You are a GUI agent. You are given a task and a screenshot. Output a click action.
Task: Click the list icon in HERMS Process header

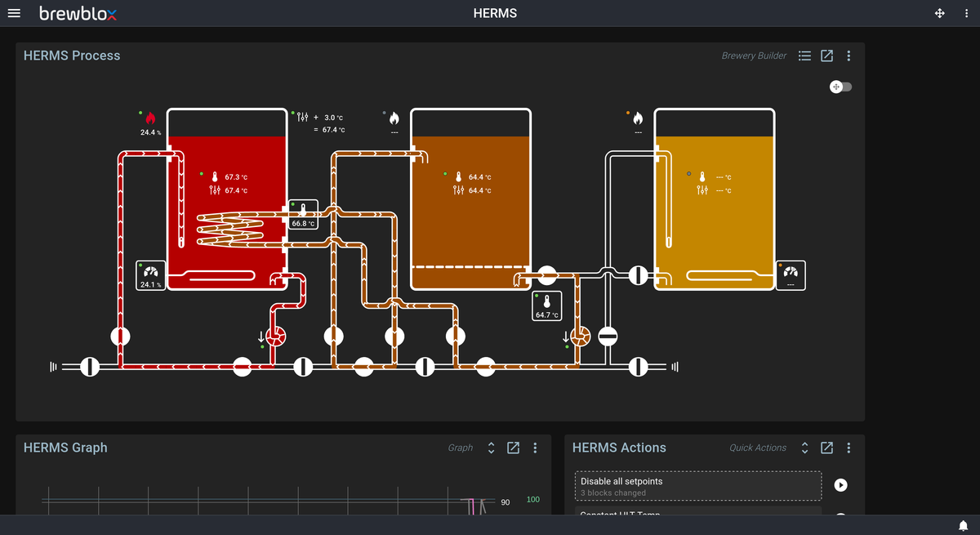pos(804,56)
